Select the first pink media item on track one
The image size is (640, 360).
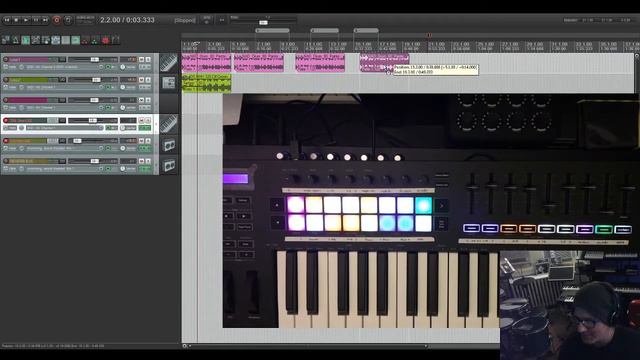[x=207, y=63]
